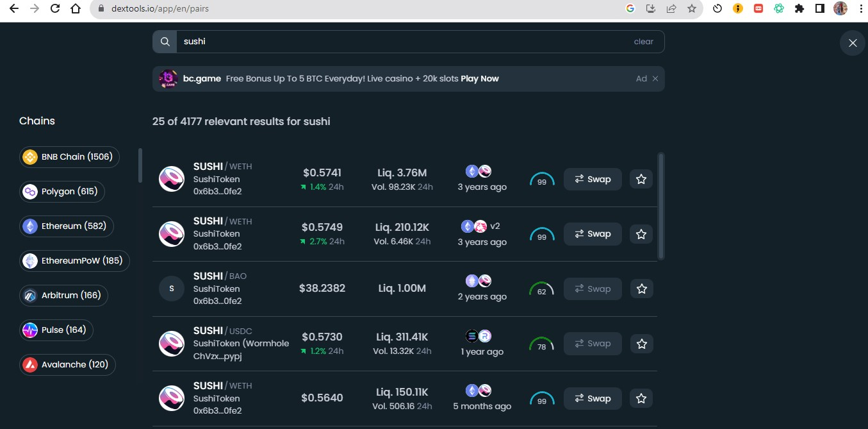Screen dimensions: 868x429
Task: Click SushiSwap exchange icon on $0.5741 row
Action: (x=485, y=171)
